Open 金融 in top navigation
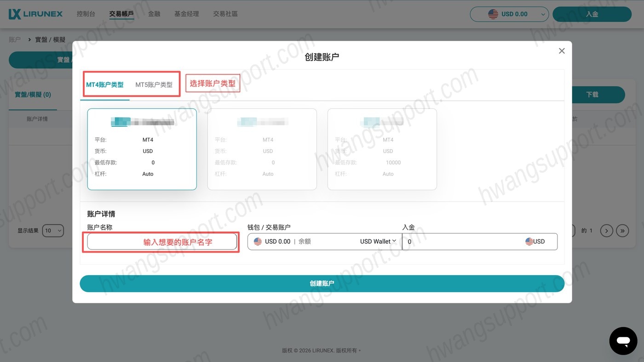 tap(154, 14)
